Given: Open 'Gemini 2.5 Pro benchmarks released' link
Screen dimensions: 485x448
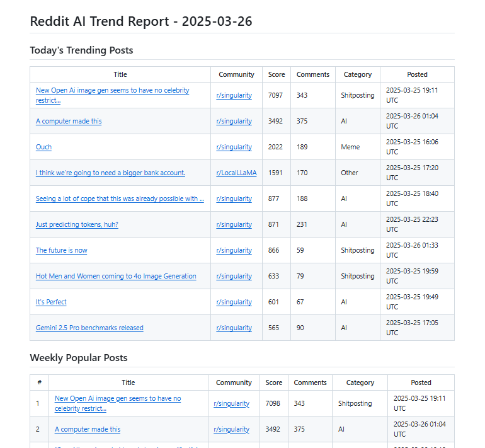Looking at the screenshot, I should (89, 328).
